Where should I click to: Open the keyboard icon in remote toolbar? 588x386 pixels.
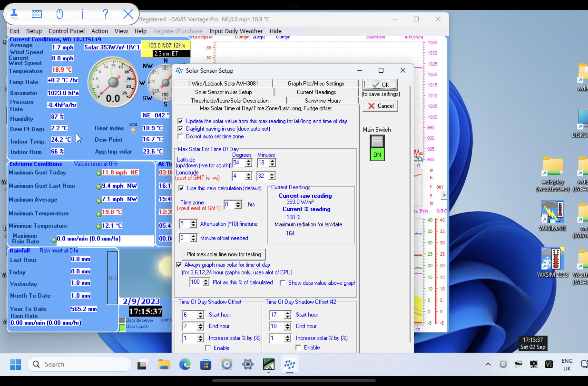tap(37, 14)
